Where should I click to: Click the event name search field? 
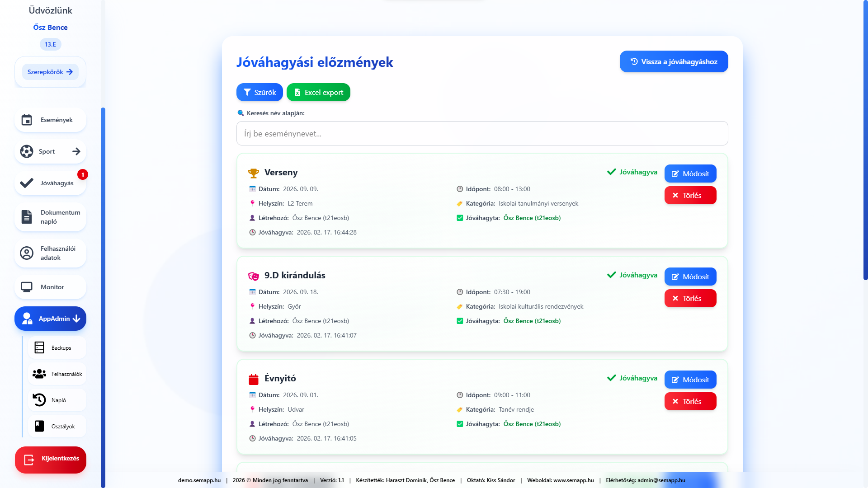(482, 133)
